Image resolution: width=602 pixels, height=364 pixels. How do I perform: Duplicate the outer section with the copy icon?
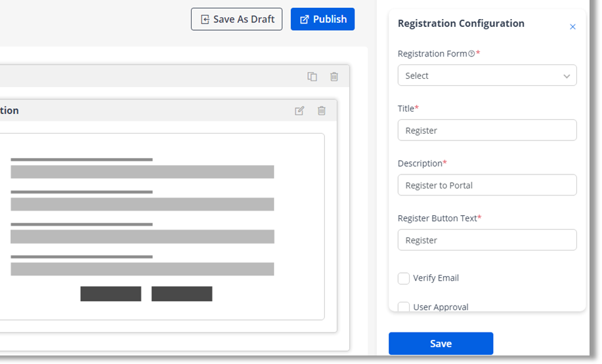[x=312, y=77]
